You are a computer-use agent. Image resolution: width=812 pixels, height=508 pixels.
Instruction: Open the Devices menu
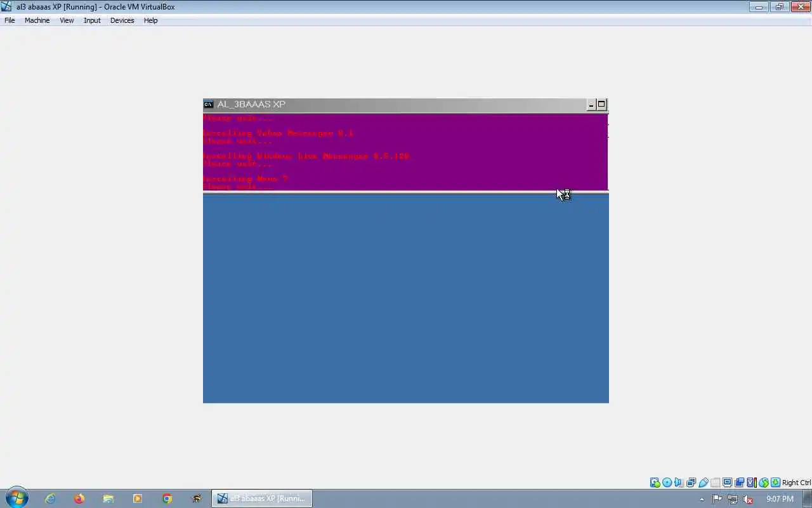click(x=122, y=20)
